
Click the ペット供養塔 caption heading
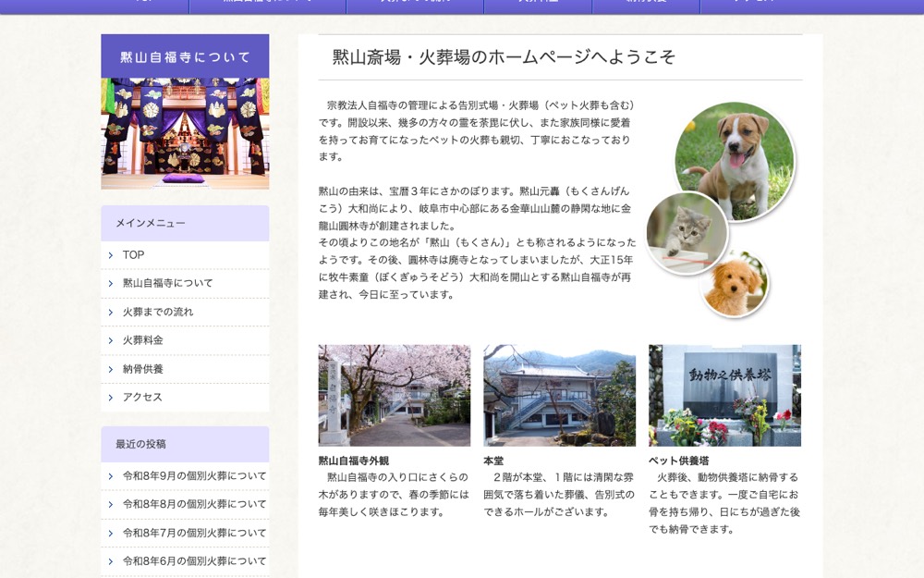[x=679, y=461]
